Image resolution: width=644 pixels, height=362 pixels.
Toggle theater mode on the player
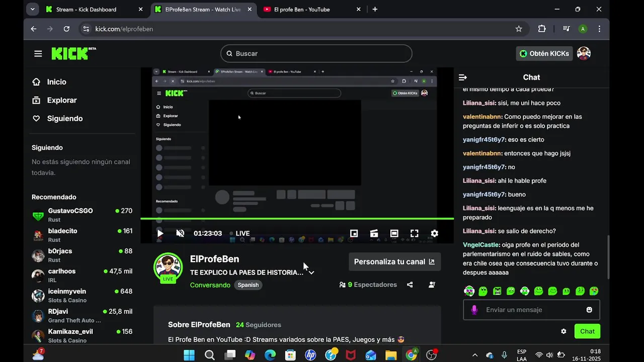(394, 233)
